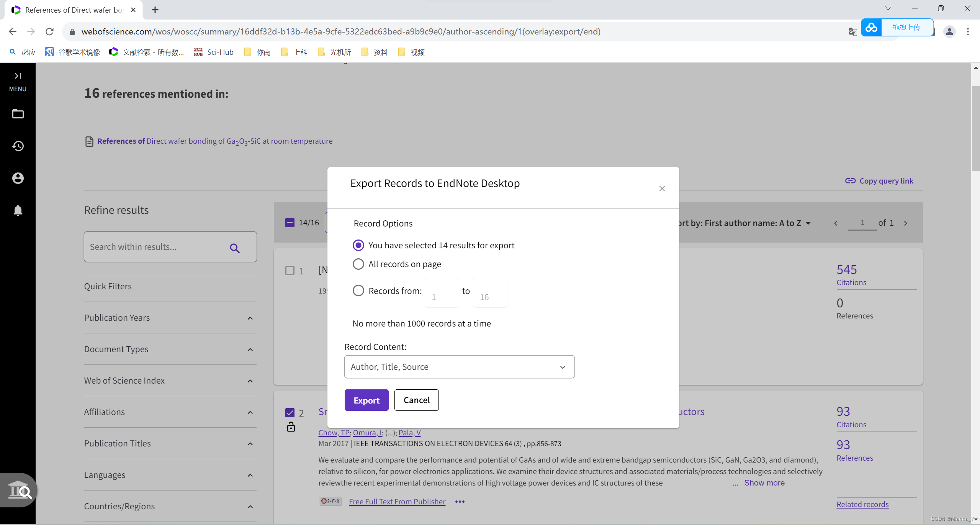The height and width of the screenshot is (525, 980).
Task: Expand the MENU arrow icon
Action: pos(18,76)
